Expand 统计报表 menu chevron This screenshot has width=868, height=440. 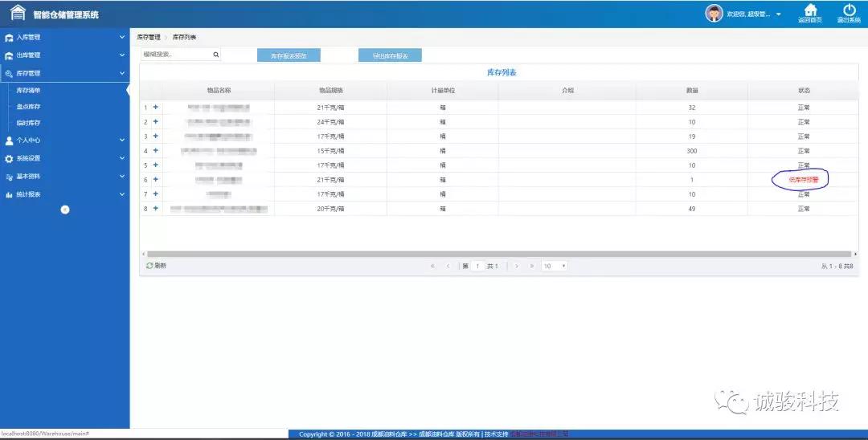(122, 194)
